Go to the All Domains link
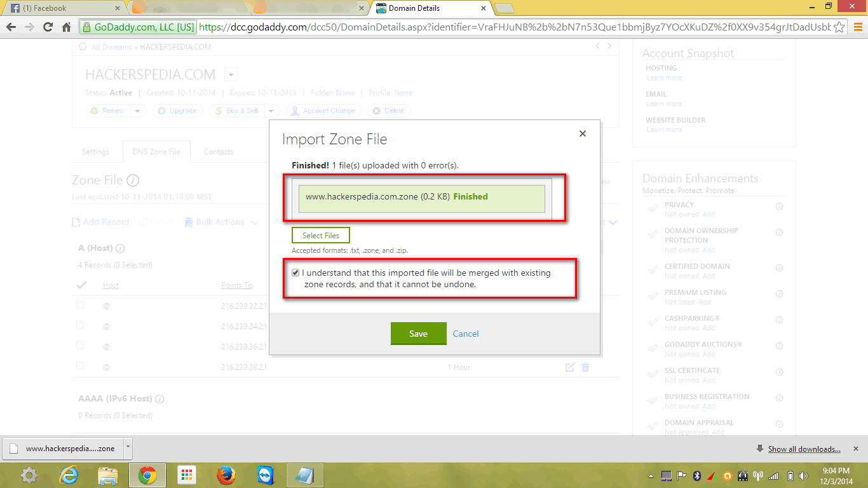This screenshot has width=868, height=488. point(111,47)
